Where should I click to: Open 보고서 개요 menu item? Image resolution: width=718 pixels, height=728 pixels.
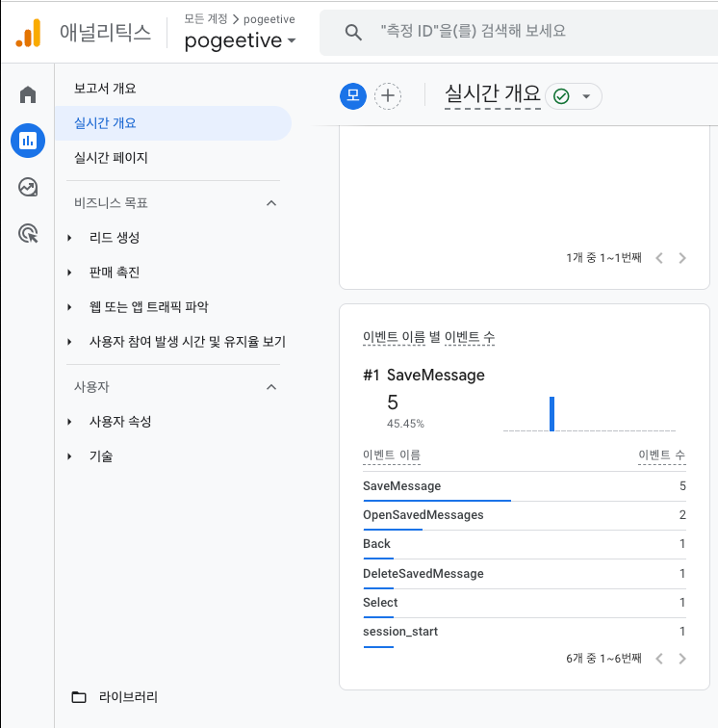pyautogui.click(x=105, y=89)
